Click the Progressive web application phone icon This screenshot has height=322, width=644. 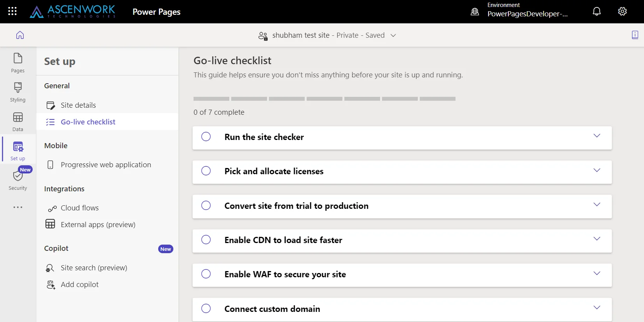pyautogui.click(x=50, y=165)
